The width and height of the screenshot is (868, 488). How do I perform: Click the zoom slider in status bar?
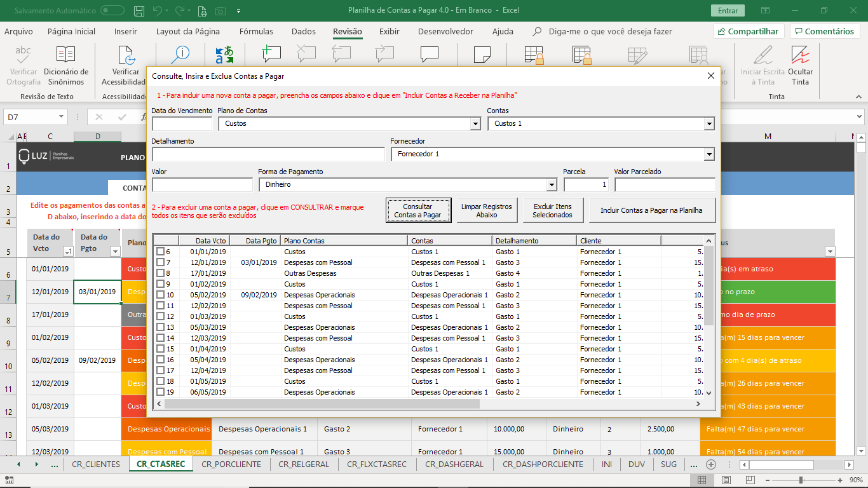click(x=801, y=480)
